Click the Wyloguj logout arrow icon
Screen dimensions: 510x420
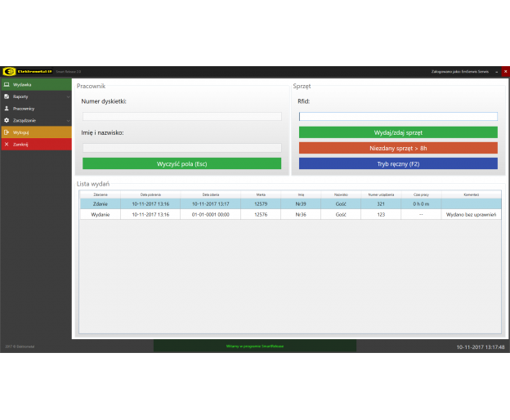click(x=7, y=132)
